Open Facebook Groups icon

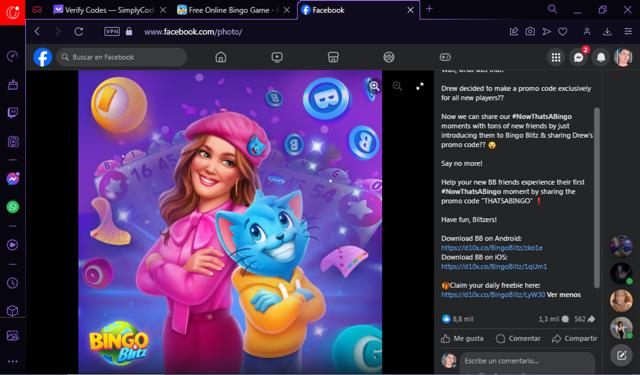tap(389, 57)
